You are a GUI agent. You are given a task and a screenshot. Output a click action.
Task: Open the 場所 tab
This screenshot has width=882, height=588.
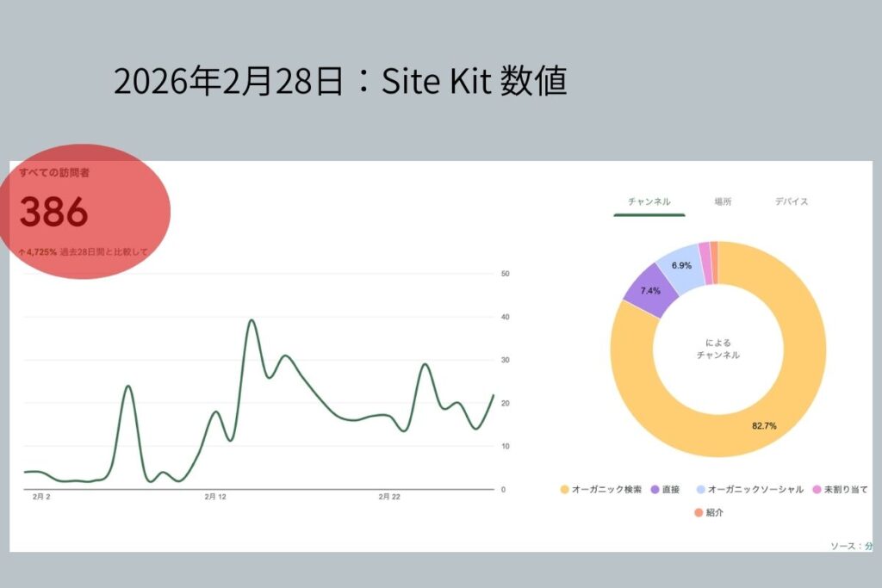click(723, 201)
